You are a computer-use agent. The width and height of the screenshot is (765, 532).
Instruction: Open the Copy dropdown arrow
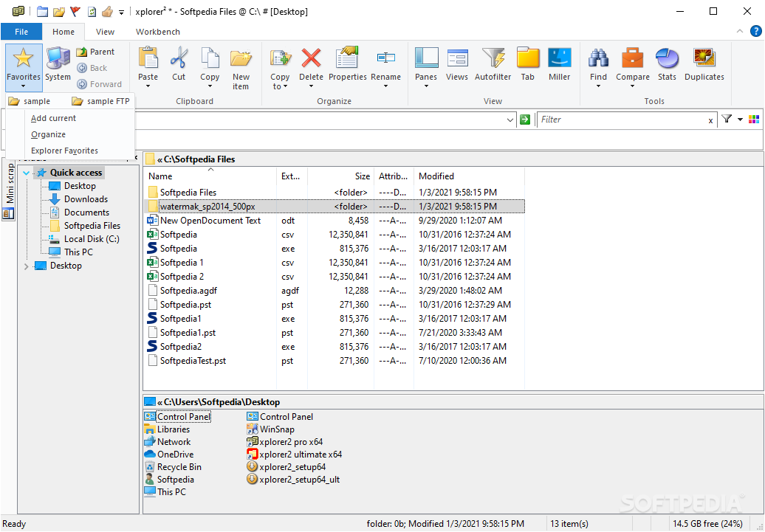(x=210, y=86)
